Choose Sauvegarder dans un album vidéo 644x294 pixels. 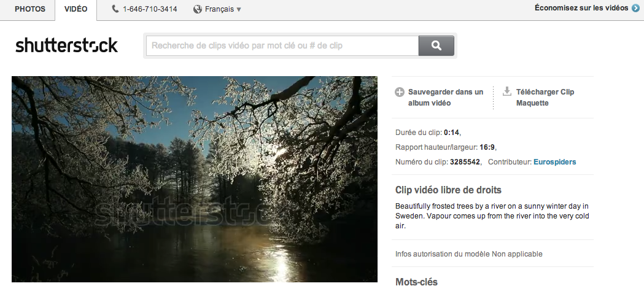click(x=445, y=98)
